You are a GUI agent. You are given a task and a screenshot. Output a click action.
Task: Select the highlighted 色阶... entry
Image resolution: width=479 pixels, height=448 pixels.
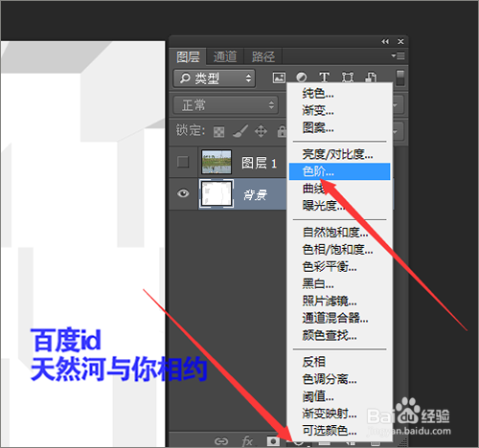point(340,171)
